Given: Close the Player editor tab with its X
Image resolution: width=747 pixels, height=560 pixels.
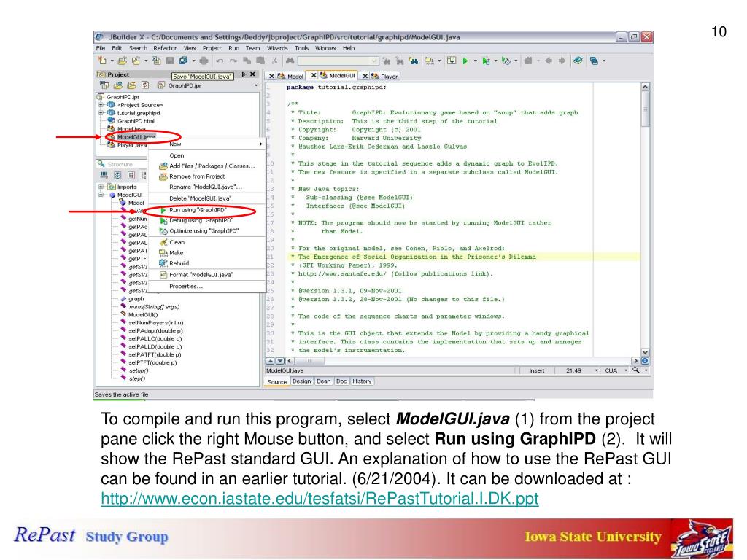Looking at the screenshot, I should coord(365,76).
